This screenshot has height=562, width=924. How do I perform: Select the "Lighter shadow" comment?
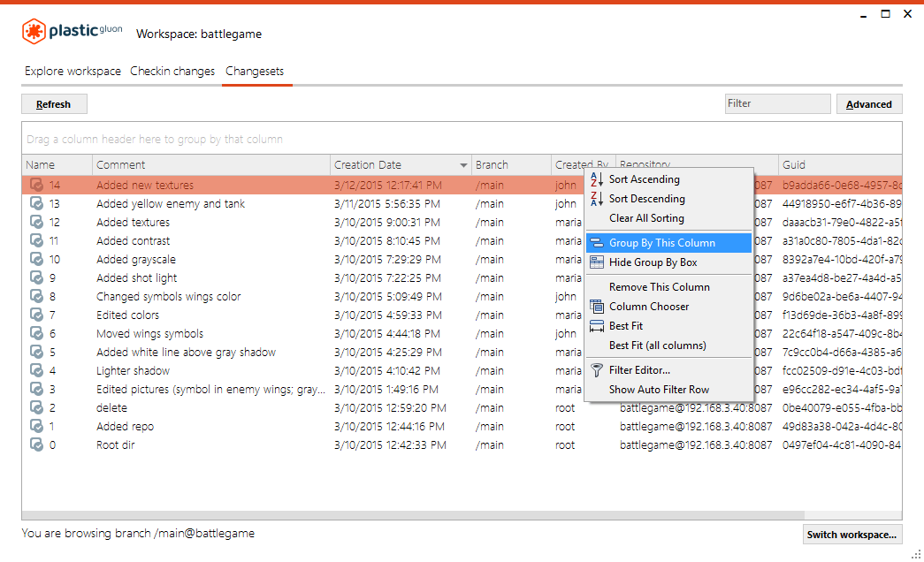pyautogui.click(x=133, y=370)
